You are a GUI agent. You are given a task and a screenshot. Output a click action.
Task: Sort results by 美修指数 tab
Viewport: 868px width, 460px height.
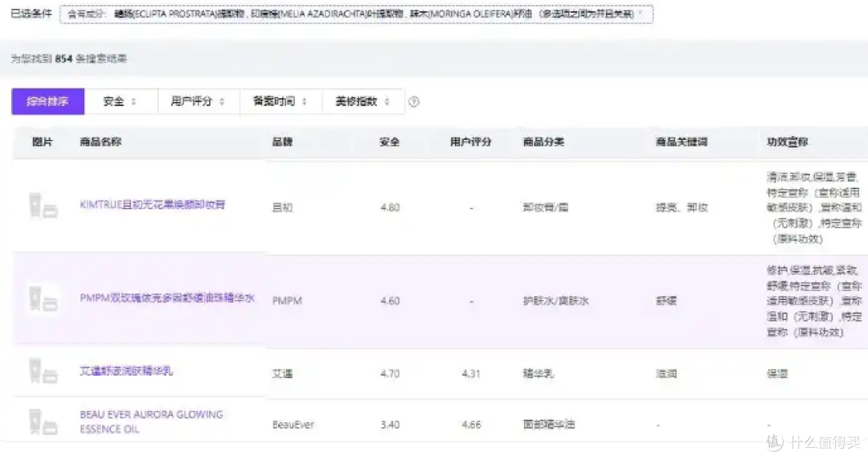coord(362,101)
